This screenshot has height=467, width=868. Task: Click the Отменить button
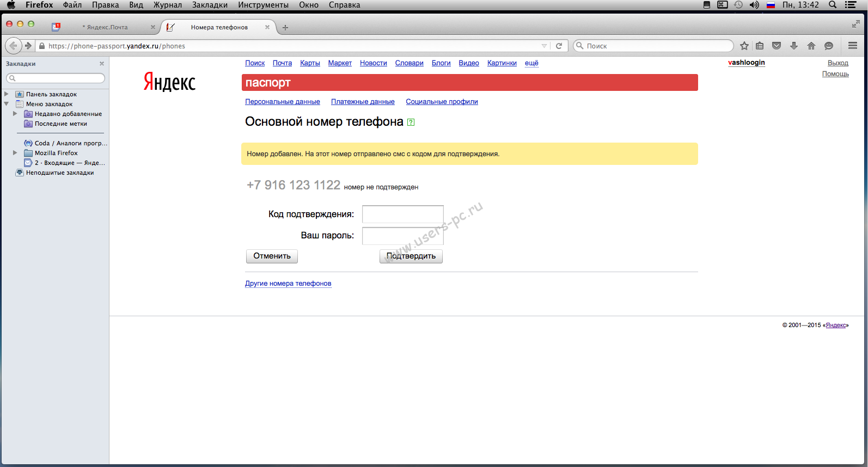coord(272,256)
